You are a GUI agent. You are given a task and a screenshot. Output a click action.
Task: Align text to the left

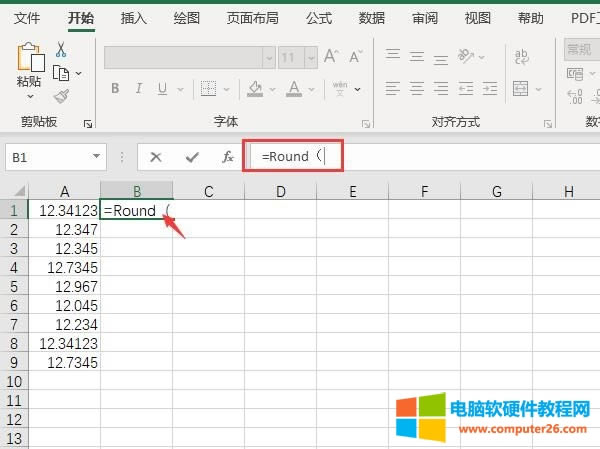pyautogui.click(x=393, y=88)
